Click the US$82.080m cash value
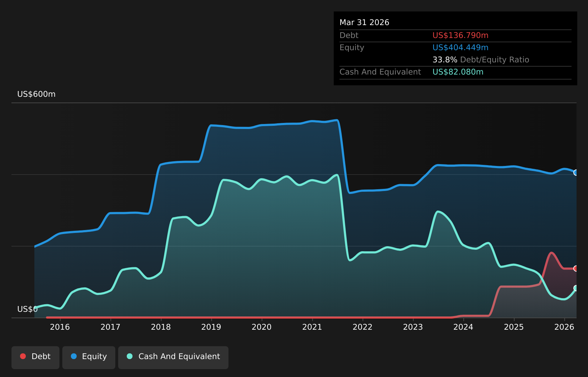This screenshot has height=377, width=588. coord(458,72)
